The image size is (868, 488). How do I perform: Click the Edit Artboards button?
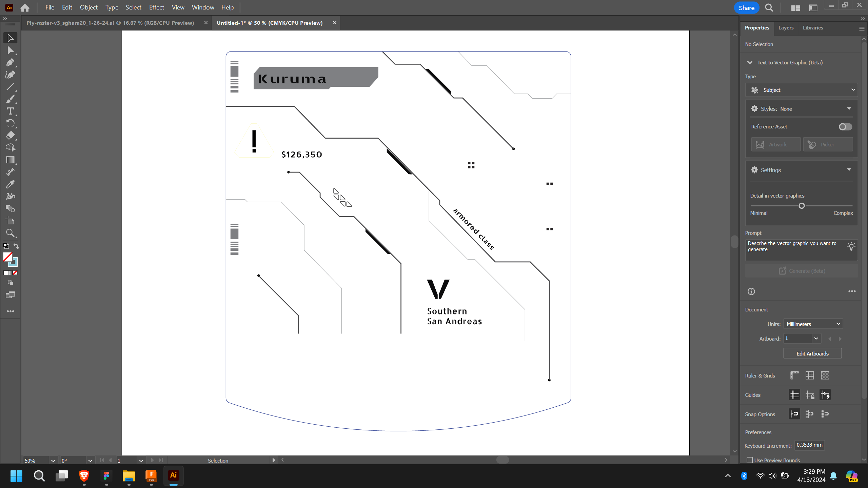(x=812, y=353)
